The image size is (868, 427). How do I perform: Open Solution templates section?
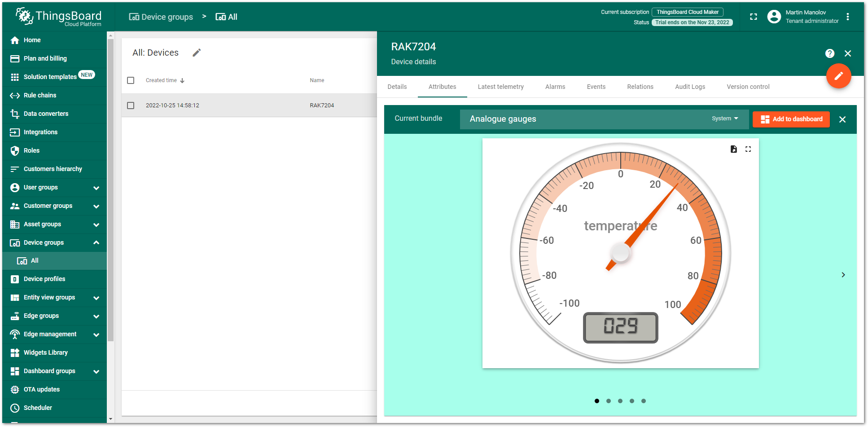coord(54,77)
